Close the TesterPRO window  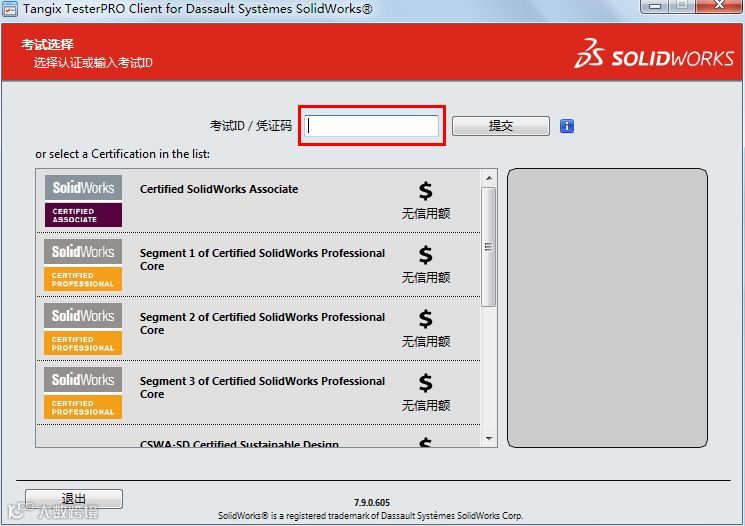click(719, 6)
